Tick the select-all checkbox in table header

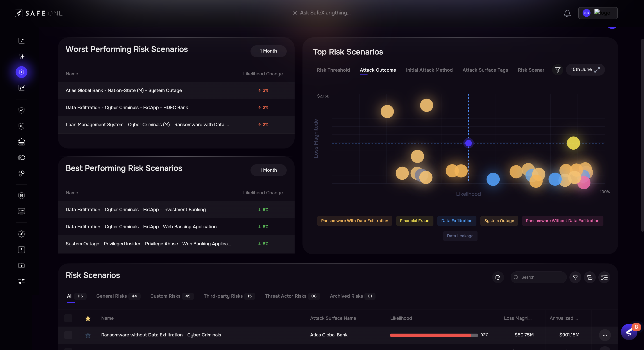68,318
